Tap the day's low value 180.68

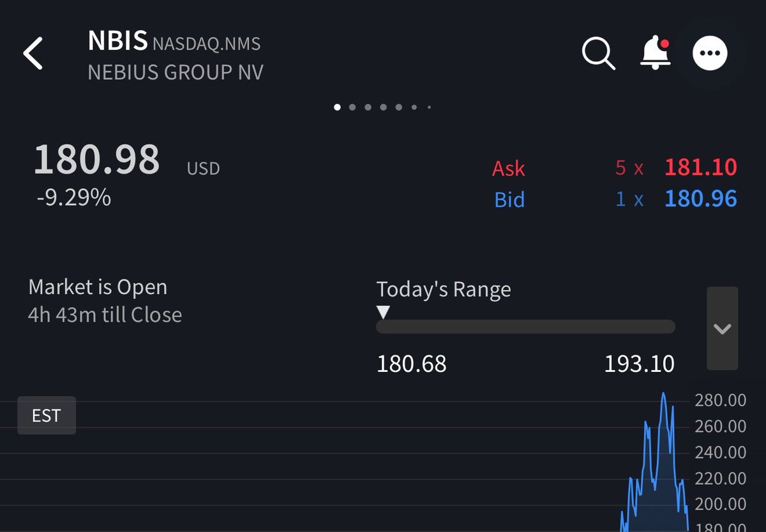[412, 364]
